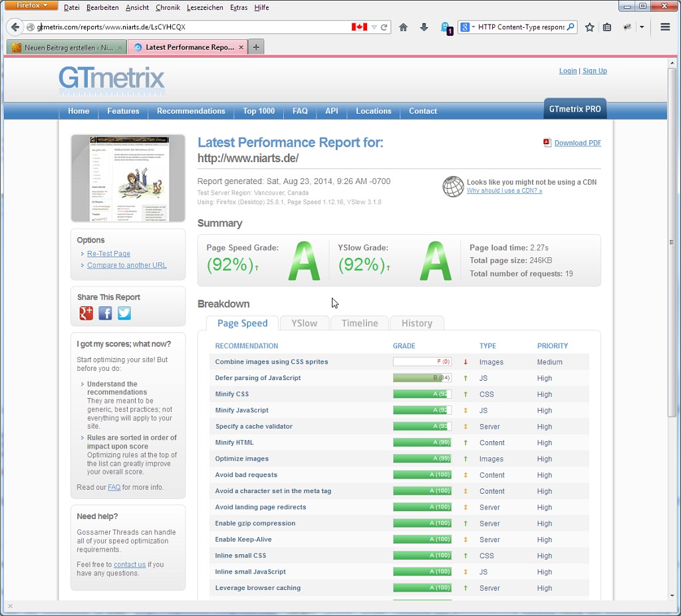Open Top 1000 in GTmetrix navigation
The height and width of the screenshot is (616, 681).
point(259,111)
